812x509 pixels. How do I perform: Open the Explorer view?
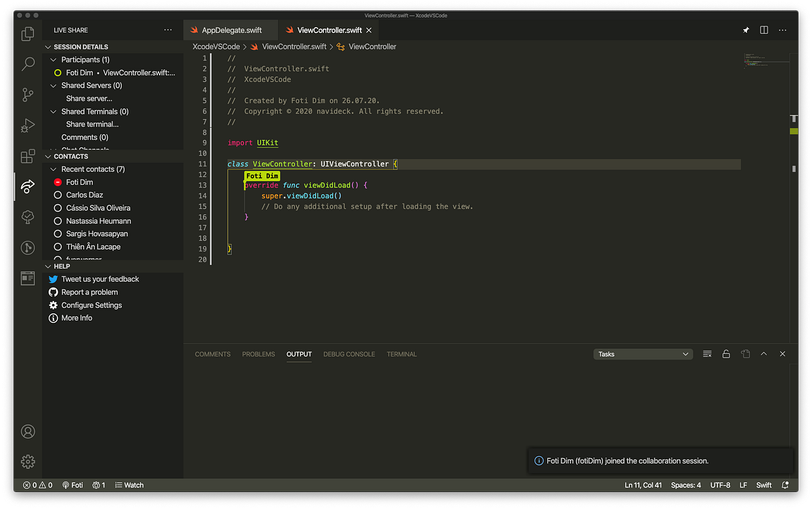(27, 33)
